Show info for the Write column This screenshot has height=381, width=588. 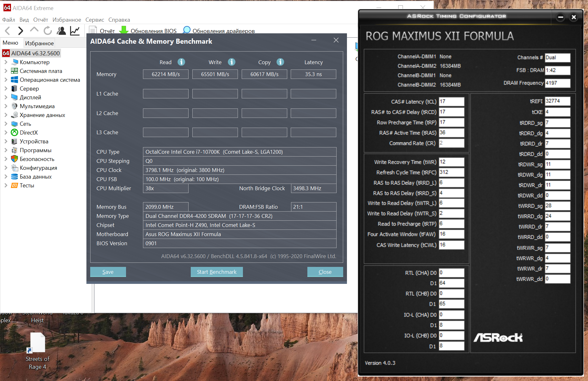[232, 62]
